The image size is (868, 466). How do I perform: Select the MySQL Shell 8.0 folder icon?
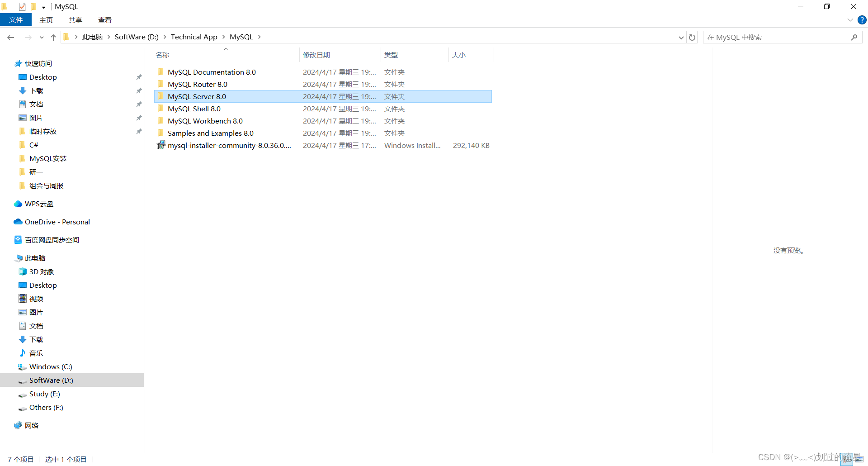point(160,109)
